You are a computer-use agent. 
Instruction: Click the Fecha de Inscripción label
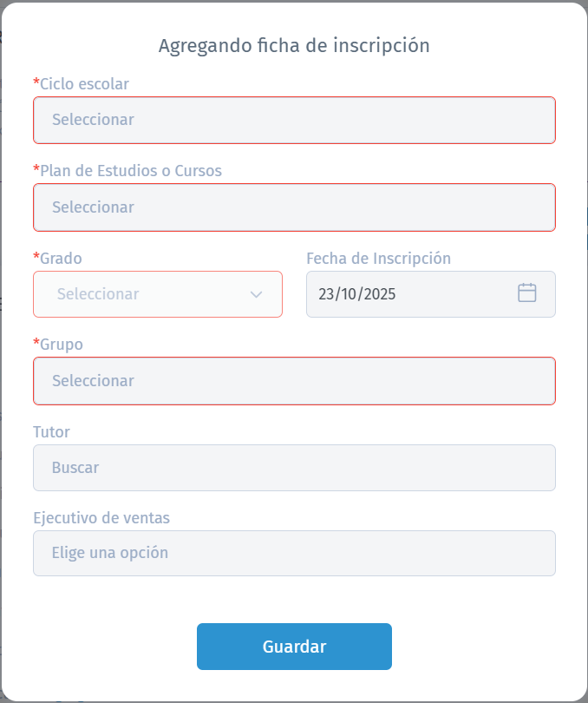point(378,258)
